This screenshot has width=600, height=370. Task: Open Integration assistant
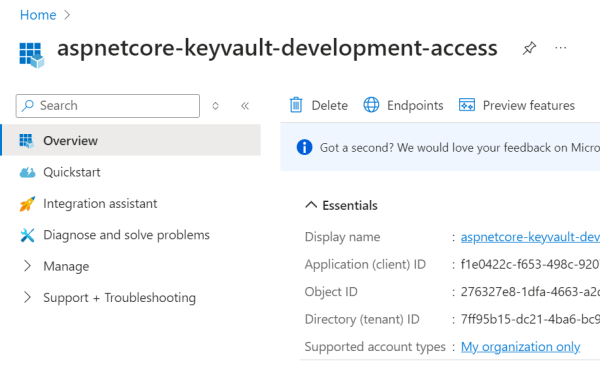tap(100, 204)
